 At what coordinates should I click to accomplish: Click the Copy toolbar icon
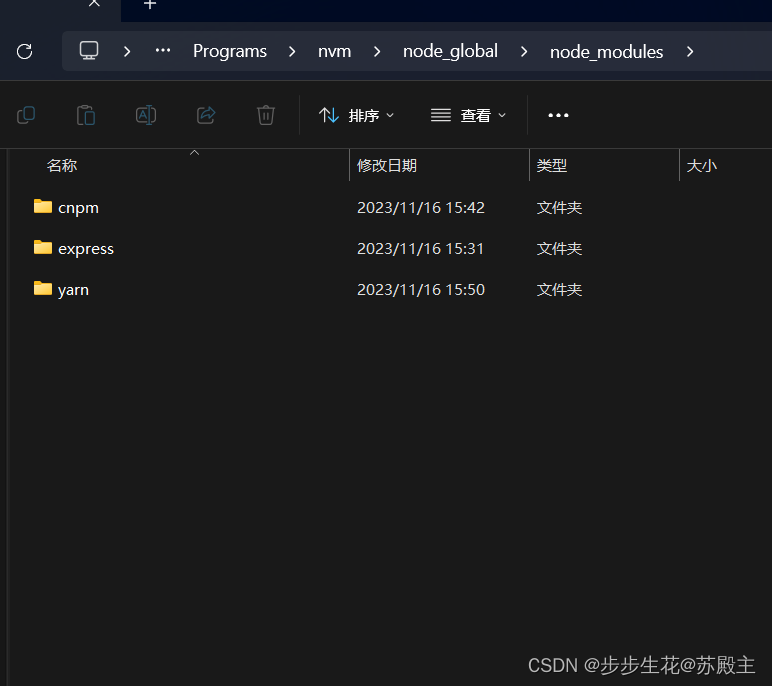(x=26, y=115)
